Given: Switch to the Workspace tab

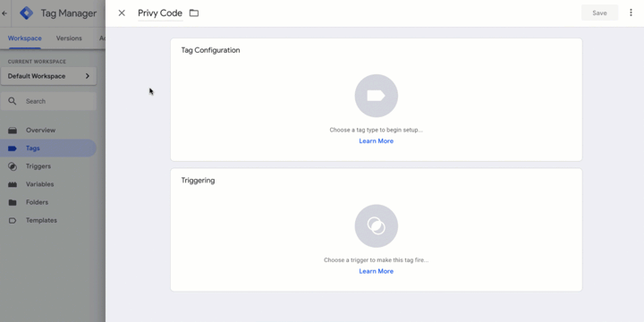Looking at the screenshot, I should click(x=25, y=38).
